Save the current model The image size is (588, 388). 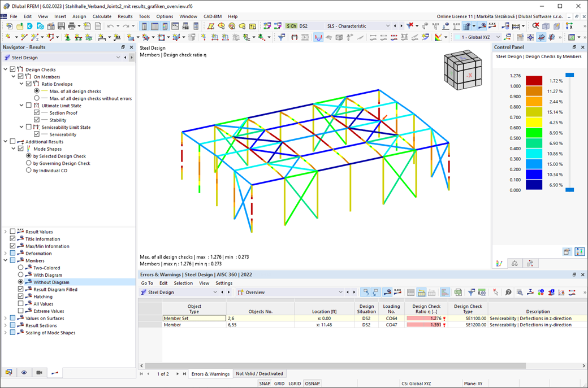pos(61,26)
